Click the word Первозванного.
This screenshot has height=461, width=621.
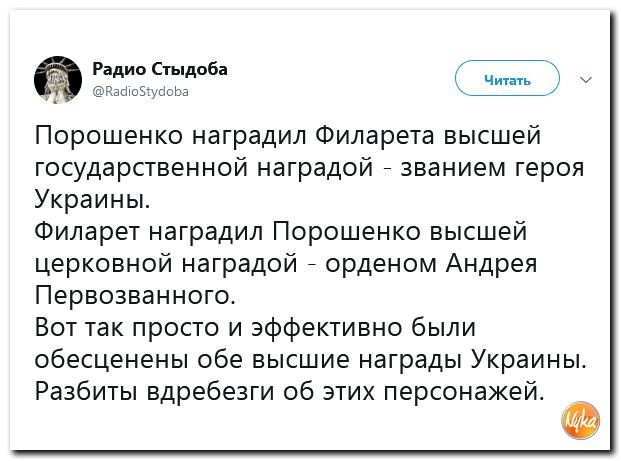(x=135, y=295)
